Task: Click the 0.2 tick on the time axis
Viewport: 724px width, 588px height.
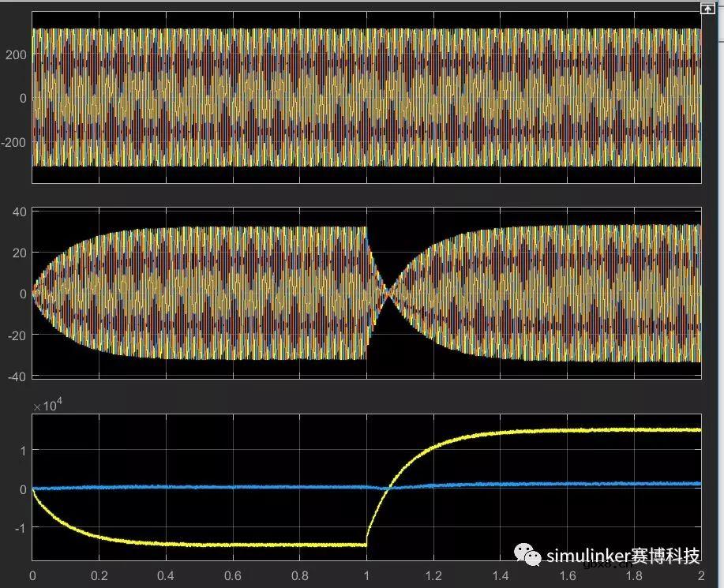Action: tap(99, 576)
